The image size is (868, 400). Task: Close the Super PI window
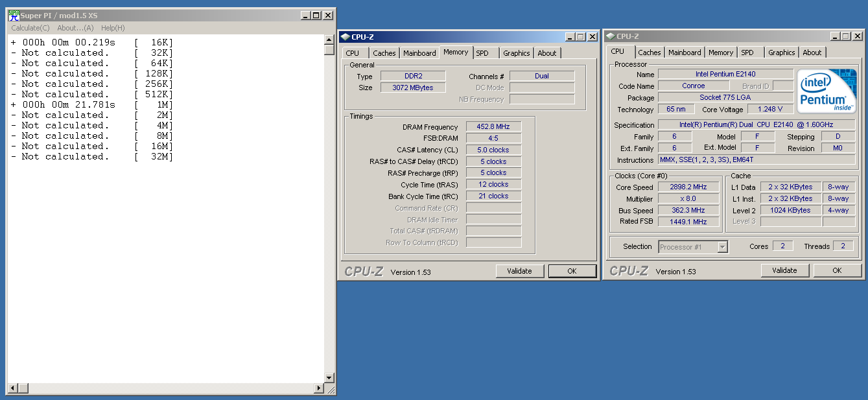pos(328,16)
